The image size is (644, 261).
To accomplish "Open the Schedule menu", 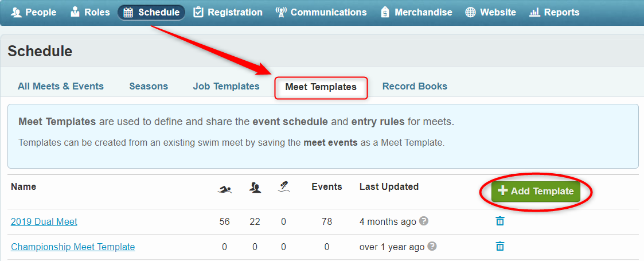I will click(151, 12).
